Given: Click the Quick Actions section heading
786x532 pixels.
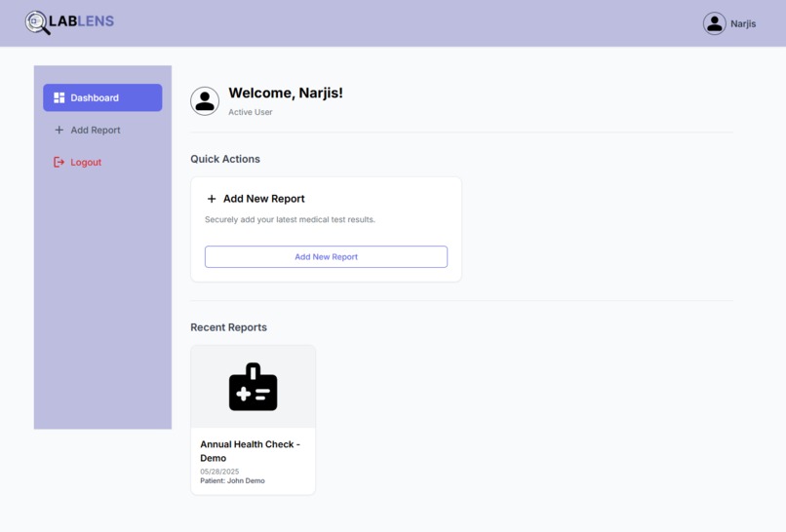Looking at the screenshot, I should pyautogui.click(x=225, y=159).
